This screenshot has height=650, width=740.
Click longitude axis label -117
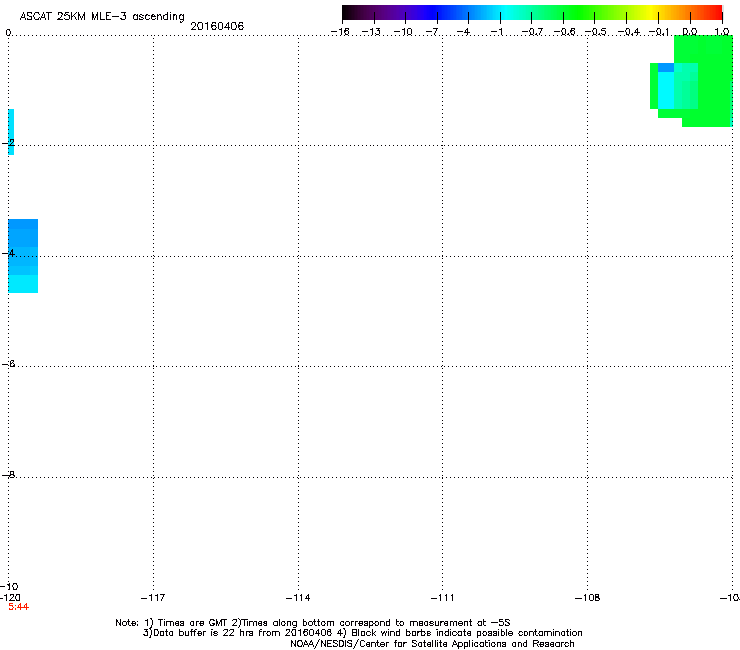pyautogui.click(x=153, y=598)
